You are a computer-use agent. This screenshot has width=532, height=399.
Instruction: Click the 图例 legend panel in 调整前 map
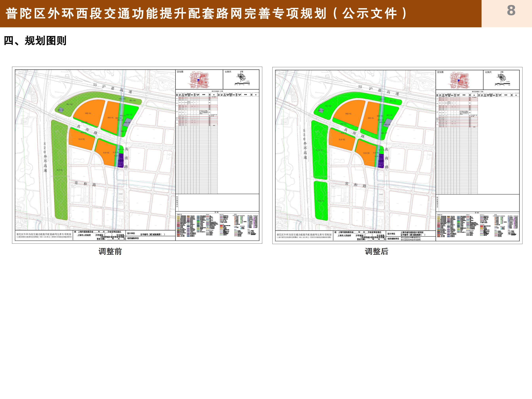(217, 226)
